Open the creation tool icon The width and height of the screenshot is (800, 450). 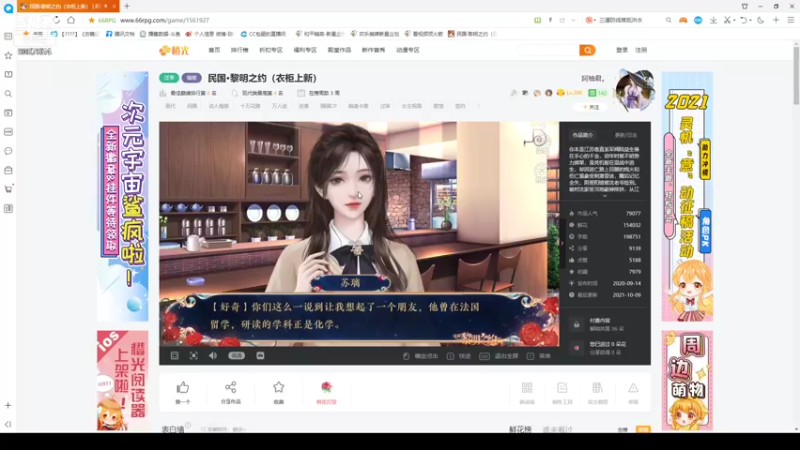pyautogui.click(x=562, y=388)
